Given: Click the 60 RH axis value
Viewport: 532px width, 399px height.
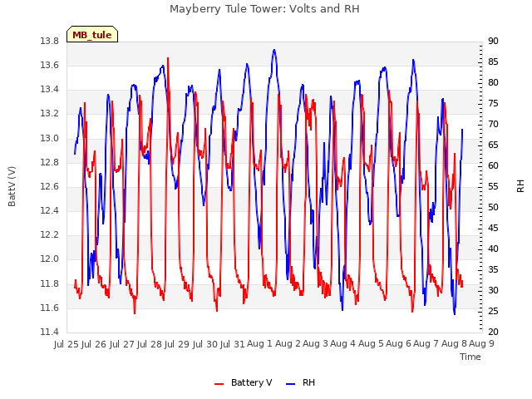Looking at the screenshot, I should 493,166.
